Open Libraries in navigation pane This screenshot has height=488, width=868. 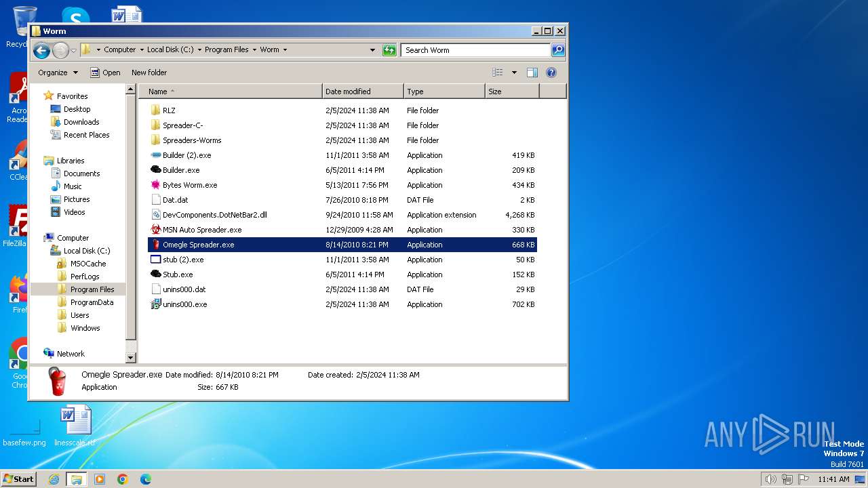coord(71,161)
